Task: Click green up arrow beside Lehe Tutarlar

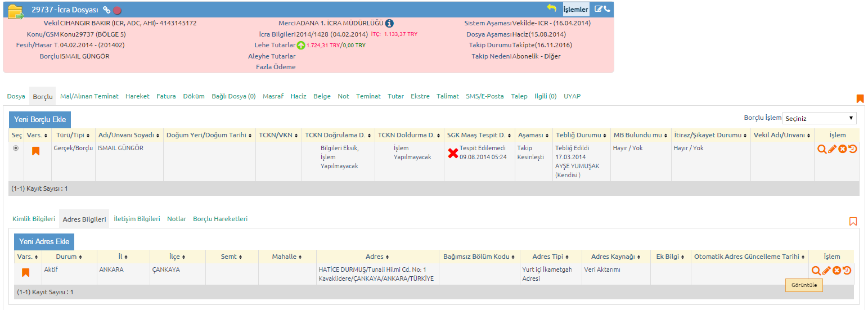Action: [x=301, y=45]
